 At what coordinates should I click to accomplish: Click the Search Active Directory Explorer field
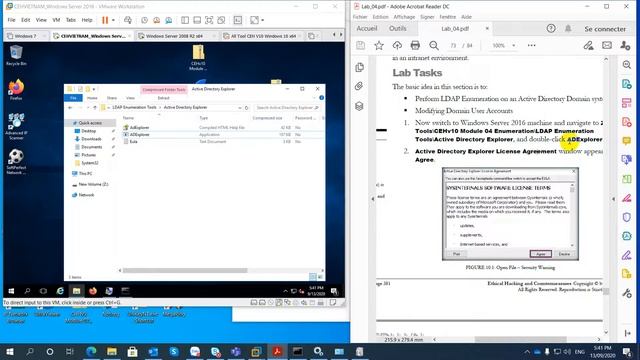(x=287, y=108)
